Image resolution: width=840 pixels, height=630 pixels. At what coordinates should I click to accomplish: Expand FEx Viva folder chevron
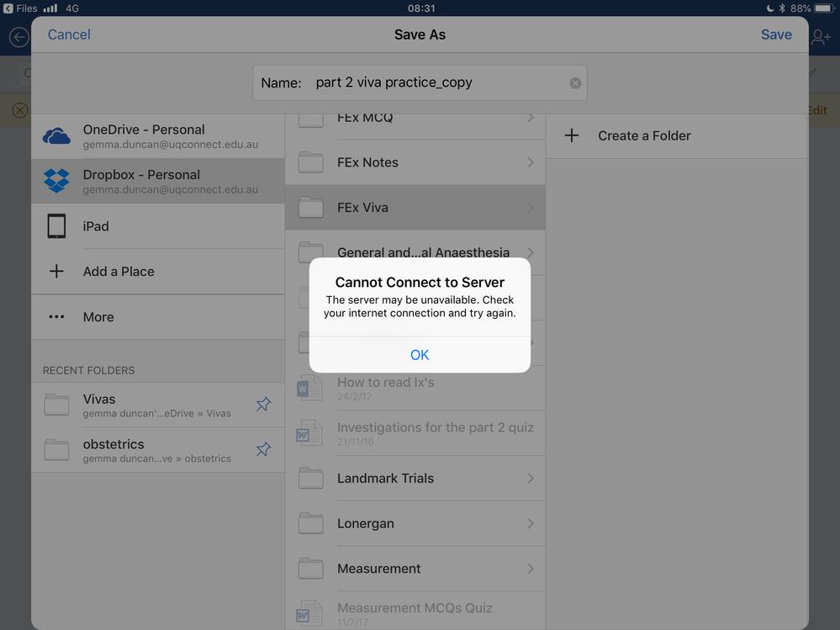pos(531,207)
